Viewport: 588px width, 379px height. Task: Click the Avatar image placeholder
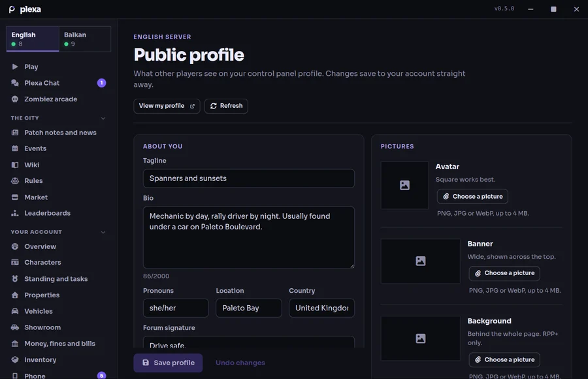tap(404, 185)
